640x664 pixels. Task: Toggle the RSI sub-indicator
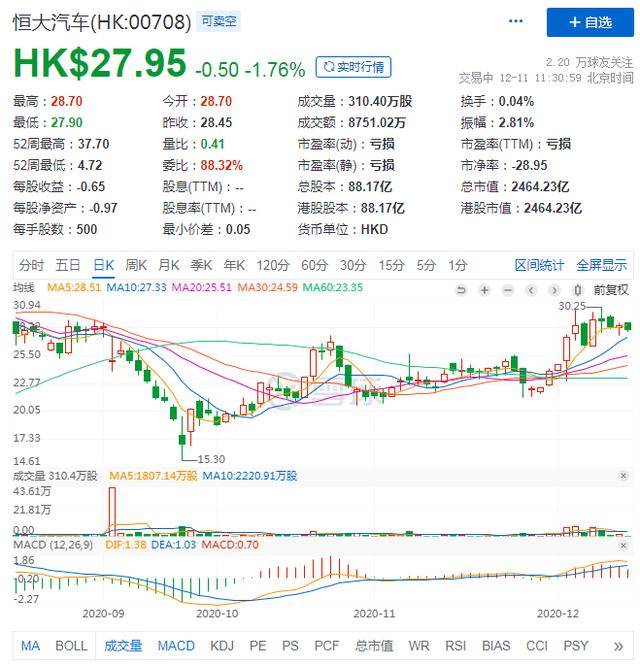coord(455,646)
